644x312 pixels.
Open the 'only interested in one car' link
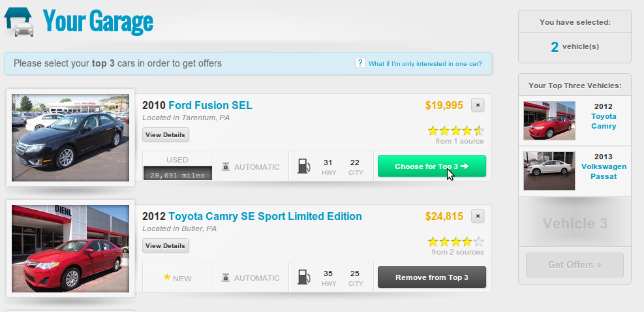point(425,64)
